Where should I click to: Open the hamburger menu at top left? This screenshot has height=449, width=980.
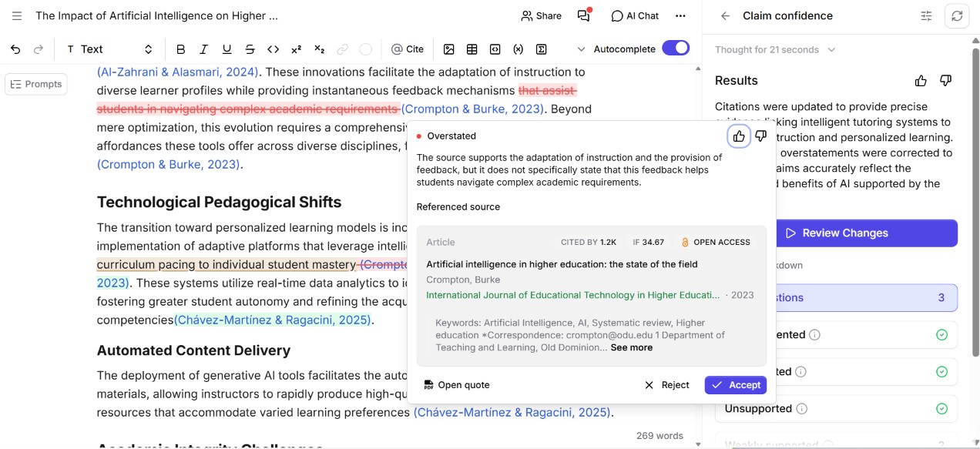pos(17,16)
